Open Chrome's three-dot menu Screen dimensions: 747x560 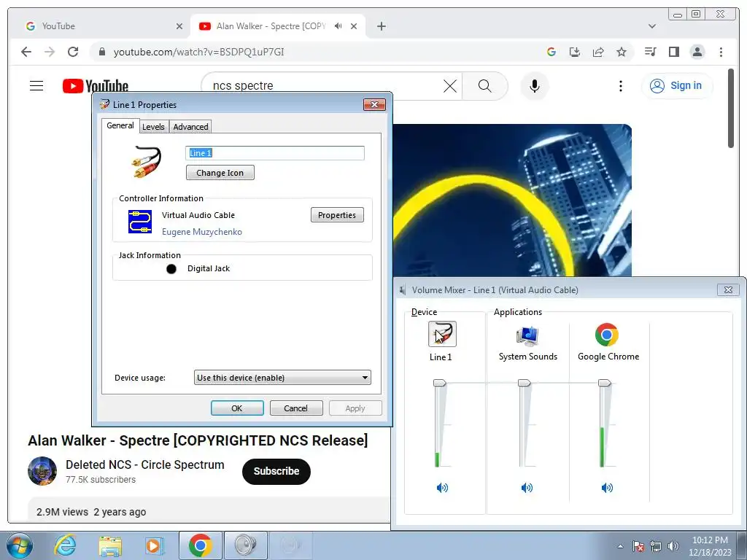tap(721, 52)
